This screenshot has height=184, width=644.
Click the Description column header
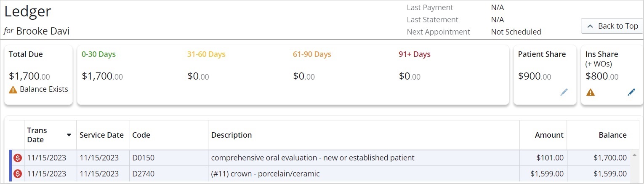click(x=232, y=135)
